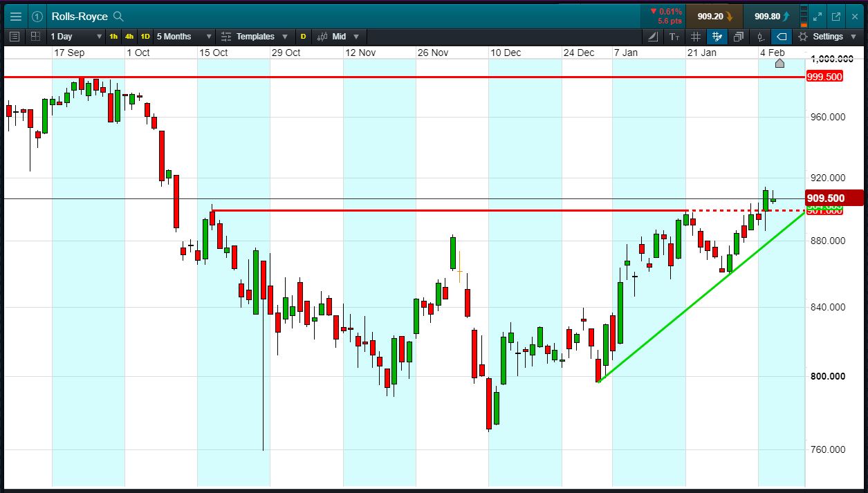Click the 17 Sep date axis label

69,53
